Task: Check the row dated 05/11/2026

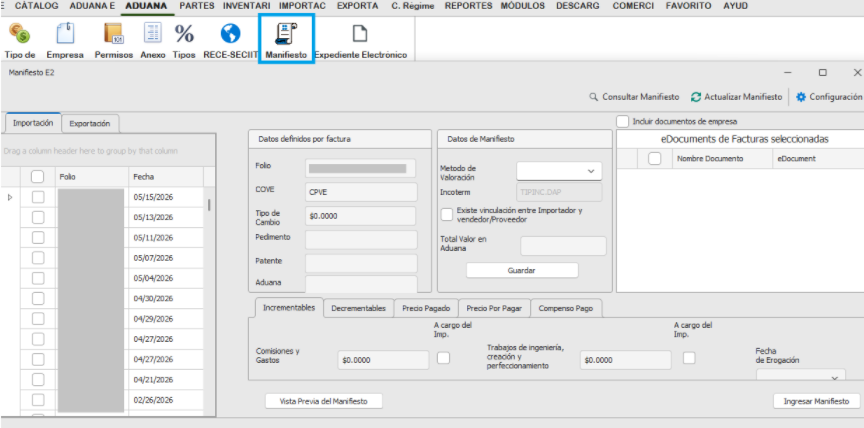Action: point(37,238)
